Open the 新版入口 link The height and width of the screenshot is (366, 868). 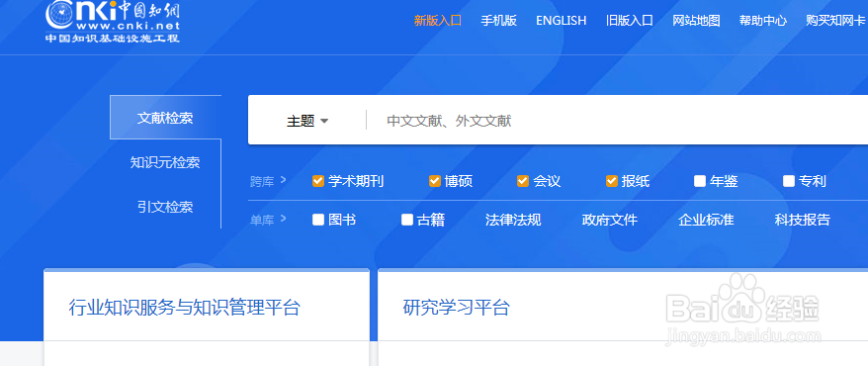click(437, 21)
